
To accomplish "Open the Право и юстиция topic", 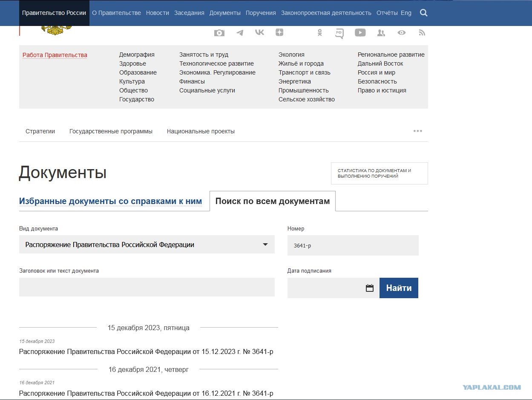I will click(x=382, y=90).
